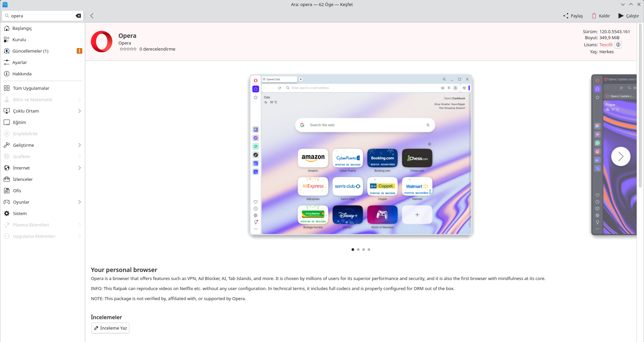Click the Eğitim education icon
This screenshot has width=644, height=342.
[x=7, y=122]
